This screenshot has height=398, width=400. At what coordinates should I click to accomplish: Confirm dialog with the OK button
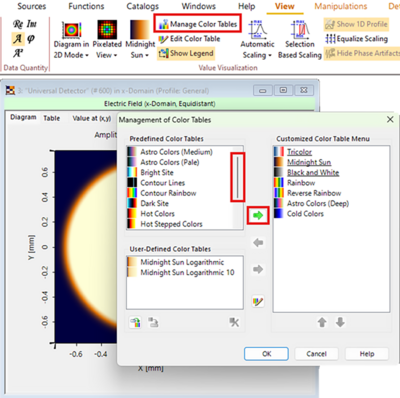point(266,354)
